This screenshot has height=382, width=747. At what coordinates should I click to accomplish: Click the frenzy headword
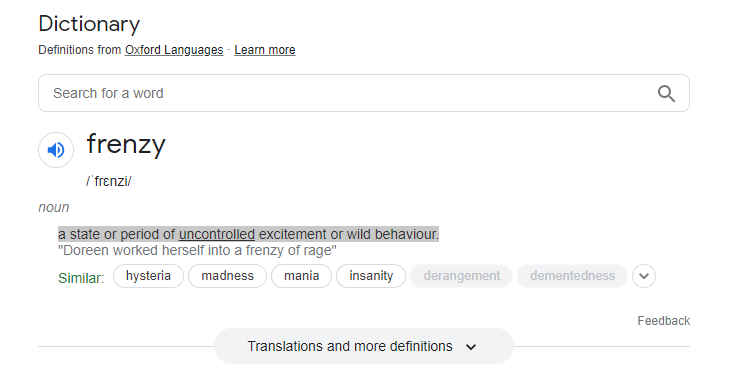tap(126, 144)
